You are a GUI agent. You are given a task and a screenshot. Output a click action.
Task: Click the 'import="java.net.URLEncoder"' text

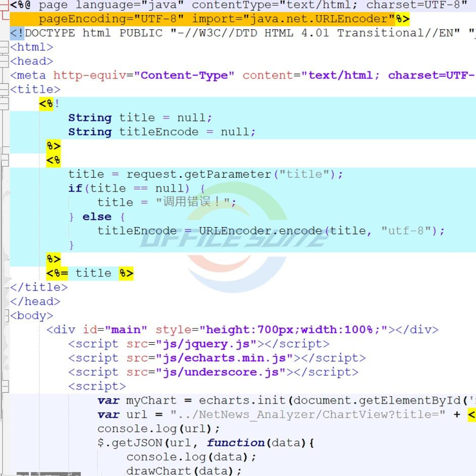coord(293,19)
